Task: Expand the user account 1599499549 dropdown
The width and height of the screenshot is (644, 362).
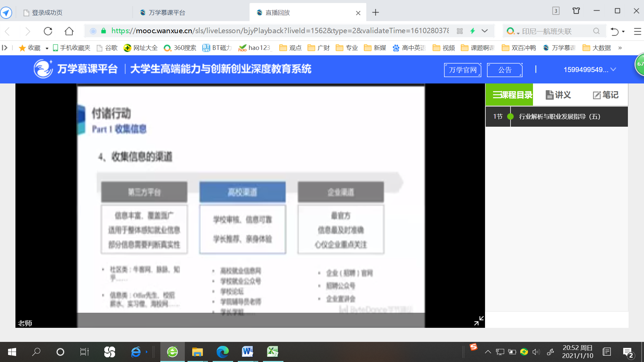Action: (589, 70)
